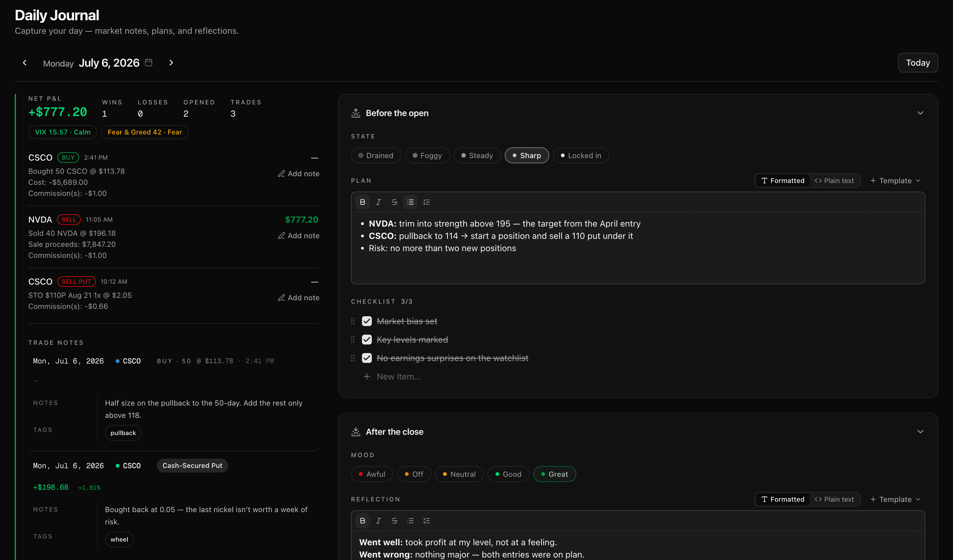The image size is (953, 560).
Task: Click the +$198.68 note profit value
Action: pos(51,488)
